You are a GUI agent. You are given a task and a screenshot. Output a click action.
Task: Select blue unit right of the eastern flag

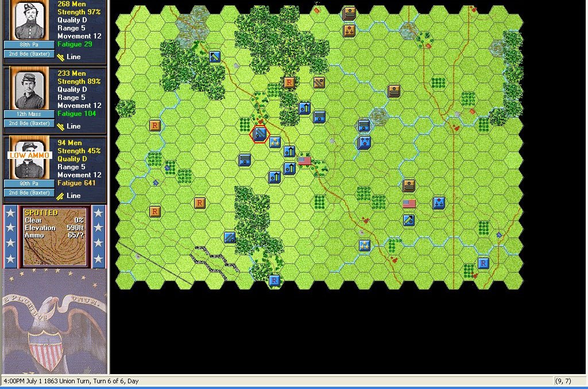(x=439, y=203)
